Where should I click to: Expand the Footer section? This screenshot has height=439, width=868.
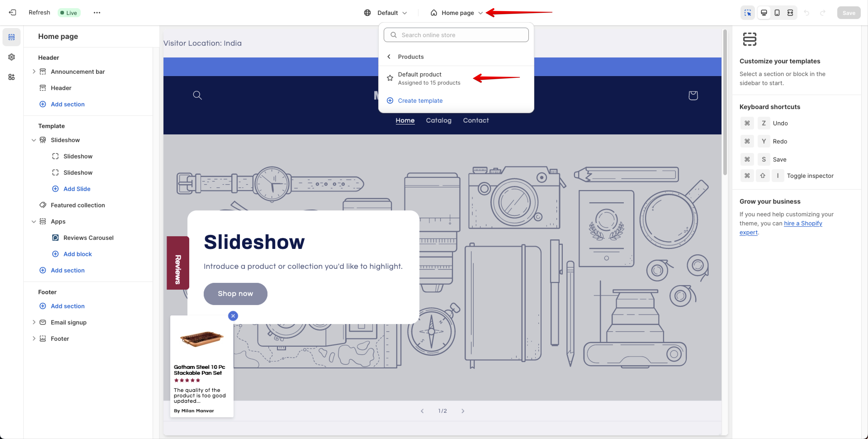[x=34, y=339]
